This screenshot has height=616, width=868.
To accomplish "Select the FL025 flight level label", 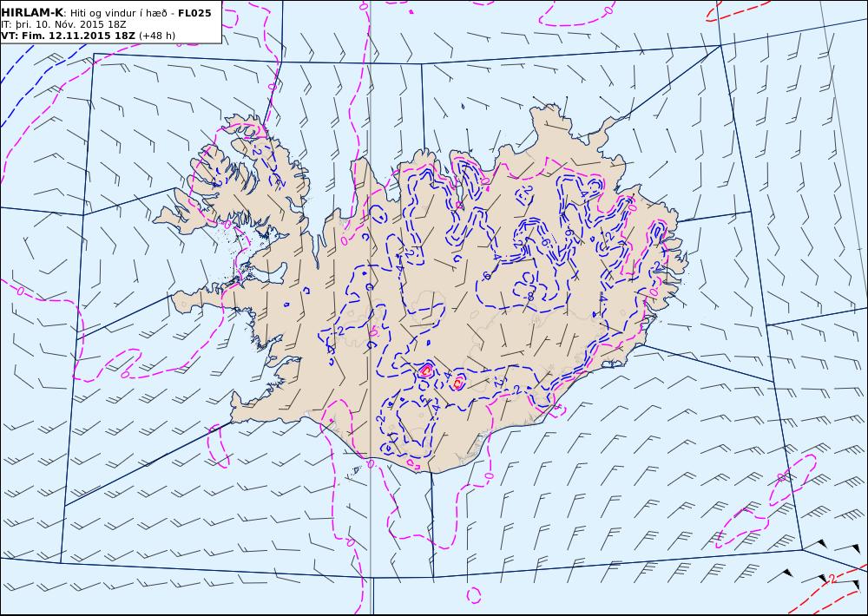I will (194, 13).
